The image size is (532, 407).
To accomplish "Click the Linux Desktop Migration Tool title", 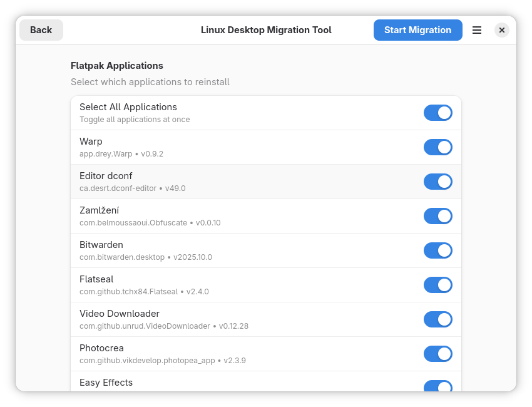I will point(266,30).
